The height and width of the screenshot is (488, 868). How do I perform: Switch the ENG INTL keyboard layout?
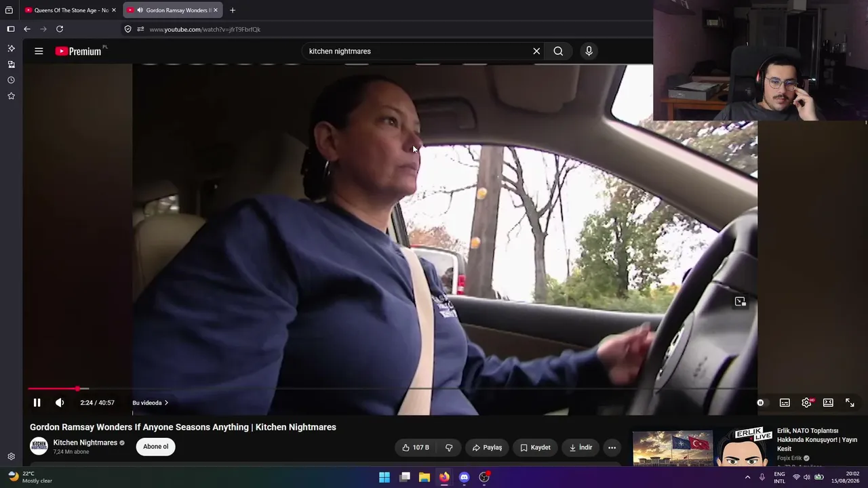780,477
